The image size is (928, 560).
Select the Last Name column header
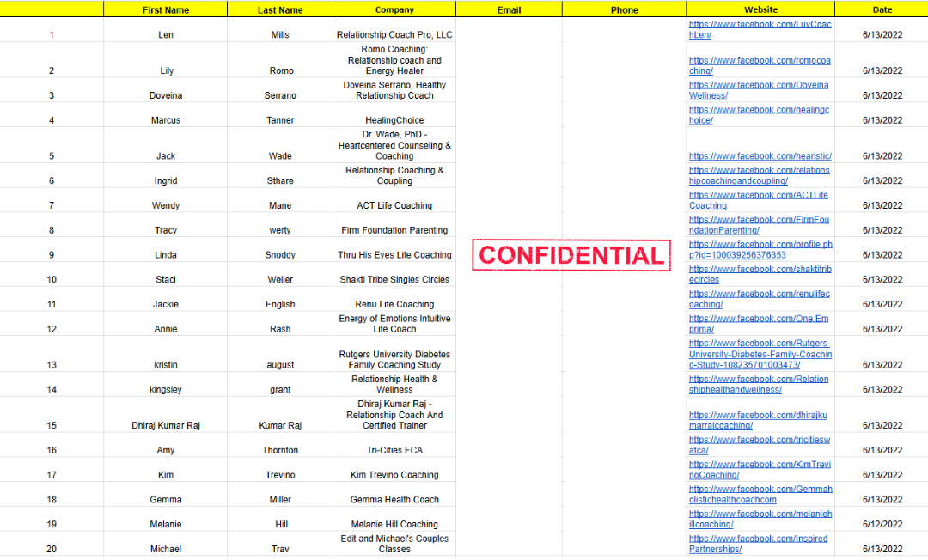click(280, 9)
